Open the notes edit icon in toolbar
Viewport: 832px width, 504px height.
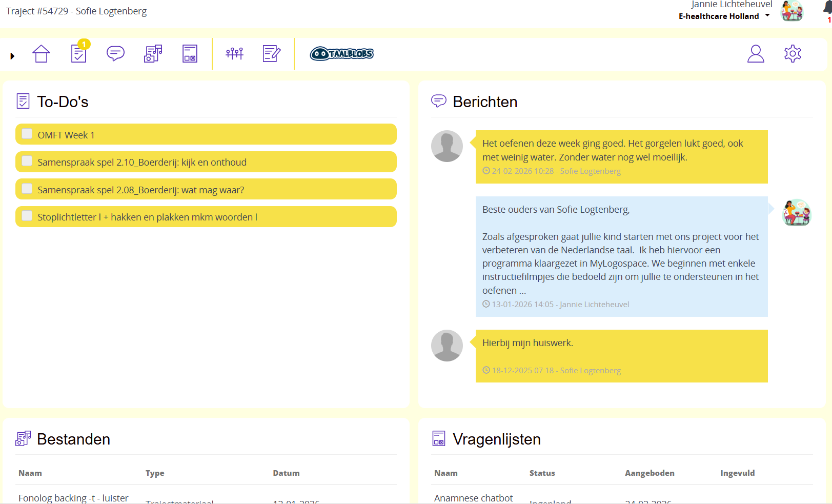click(x=271, y=53)
